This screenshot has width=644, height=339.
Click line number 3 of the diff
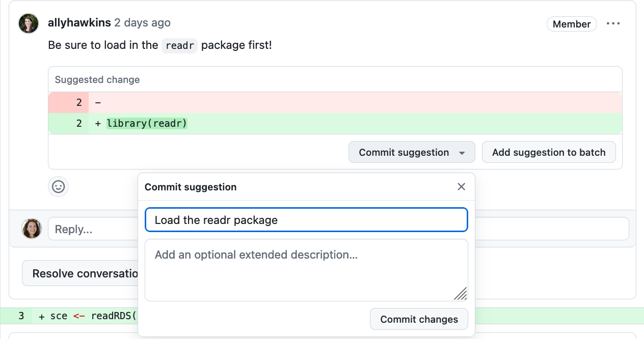tap(21, 316)
